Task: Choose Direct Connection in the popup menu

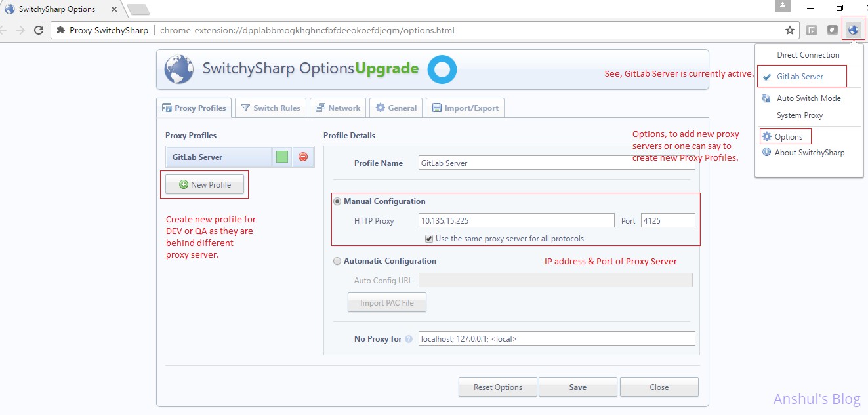Action: coord(808,55)
